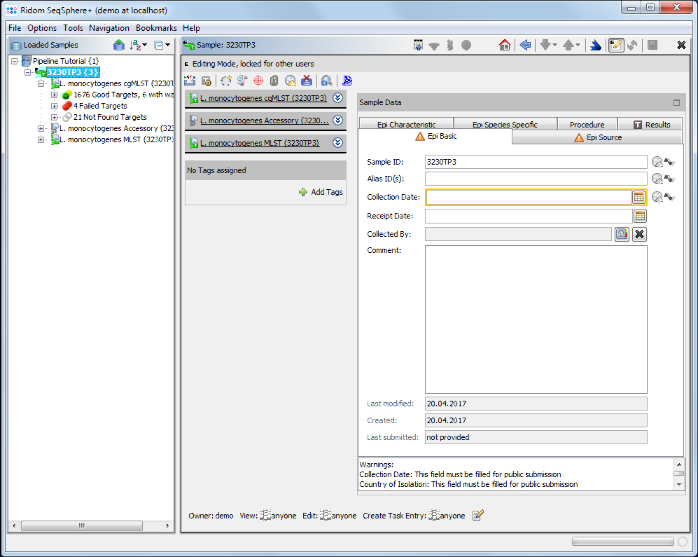This screenshot has width=698, height=557.
Task: Click into the Collection Date field
Action: (x=528, y=197)
